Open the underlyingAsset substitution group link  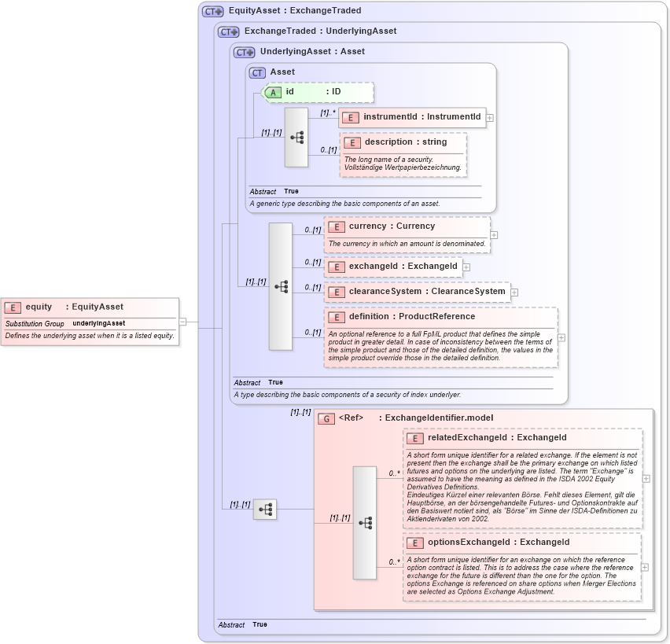pos(99,323)
